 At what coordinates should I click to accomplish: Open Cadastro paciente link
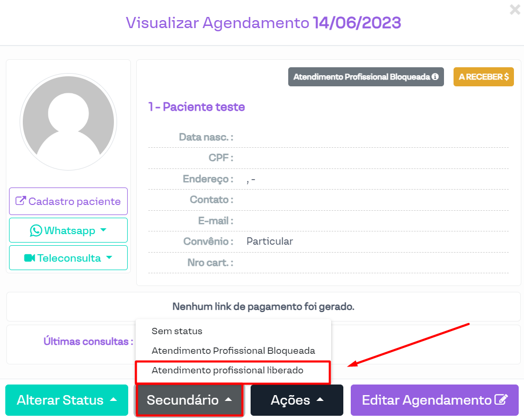tap(74, 201)
